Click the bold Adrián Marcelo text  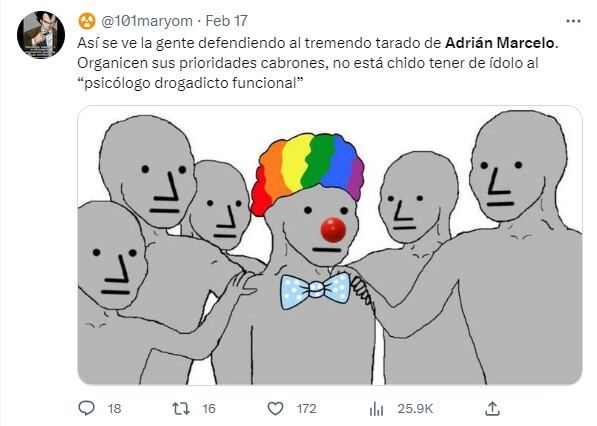point(500,43)
